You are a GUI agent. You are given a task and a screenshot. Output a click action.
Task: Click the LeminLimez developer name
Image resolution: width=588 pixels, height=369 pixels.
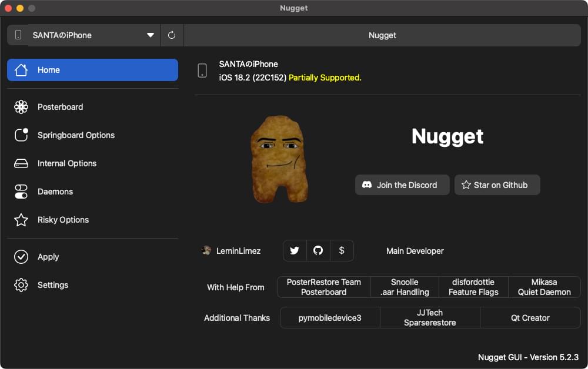pos(238,251)
